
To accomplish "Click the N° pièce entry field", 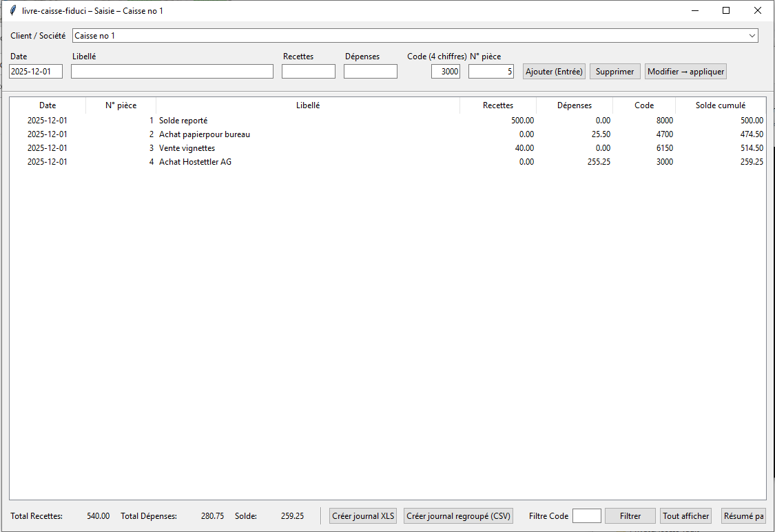I will pos(490,72).
